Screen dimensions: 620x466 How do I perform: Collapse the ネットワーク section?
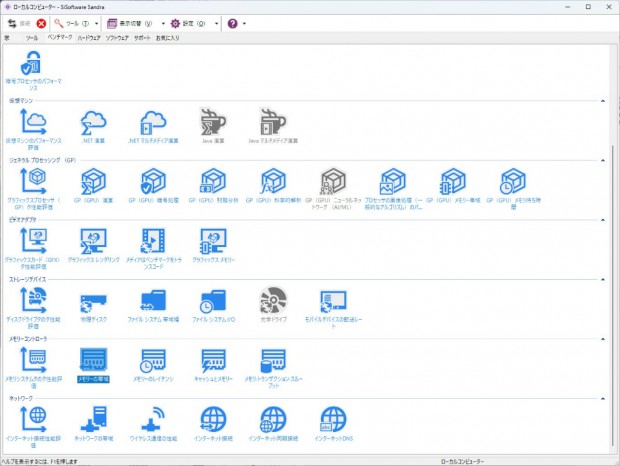tap(602, 398)
